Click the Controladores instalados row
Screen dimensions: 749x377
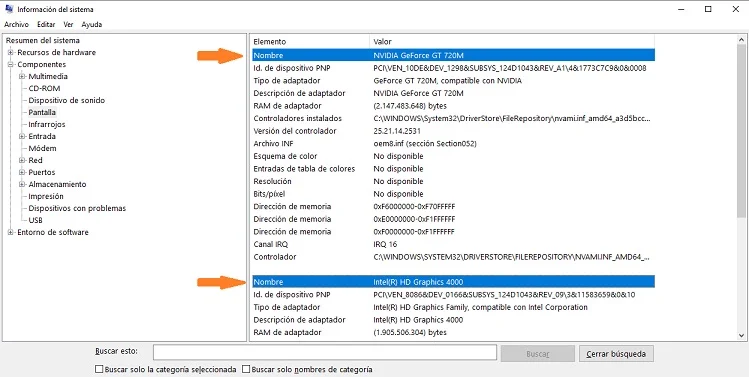coord(453,118)
